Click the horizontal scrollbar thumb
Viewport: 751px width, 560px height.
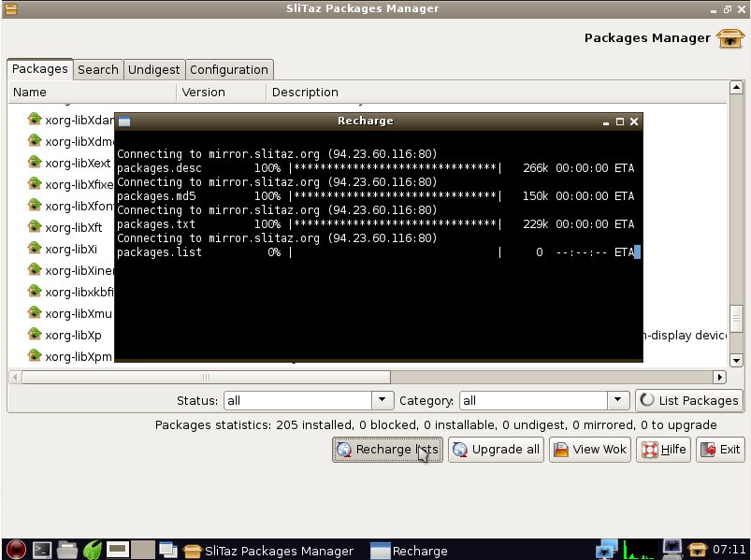206,377
